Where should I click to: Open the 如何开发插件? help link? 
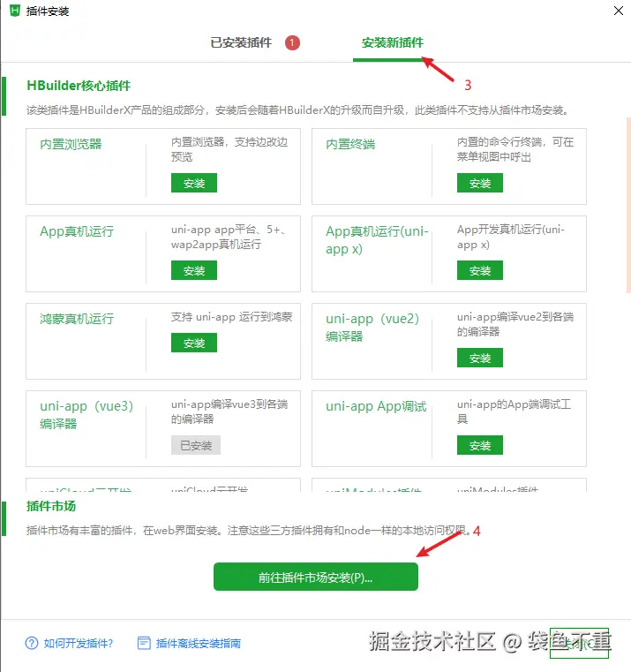79,643
